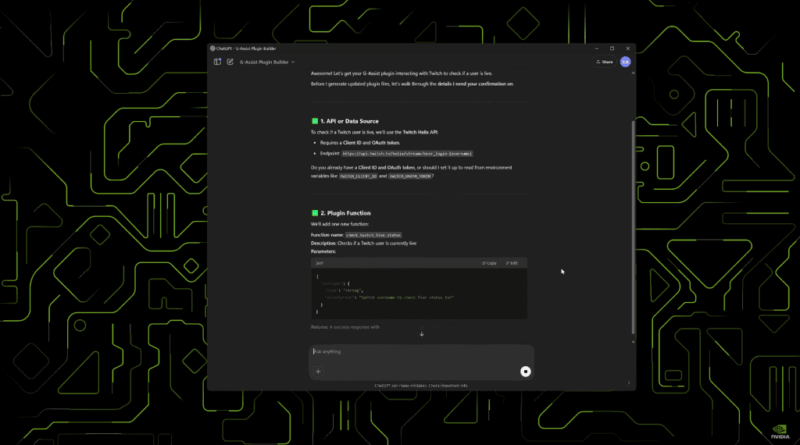Toggle the ChatGPT sidebar panel icon
The width and height of the screenshot is (800, 445).
217,62
